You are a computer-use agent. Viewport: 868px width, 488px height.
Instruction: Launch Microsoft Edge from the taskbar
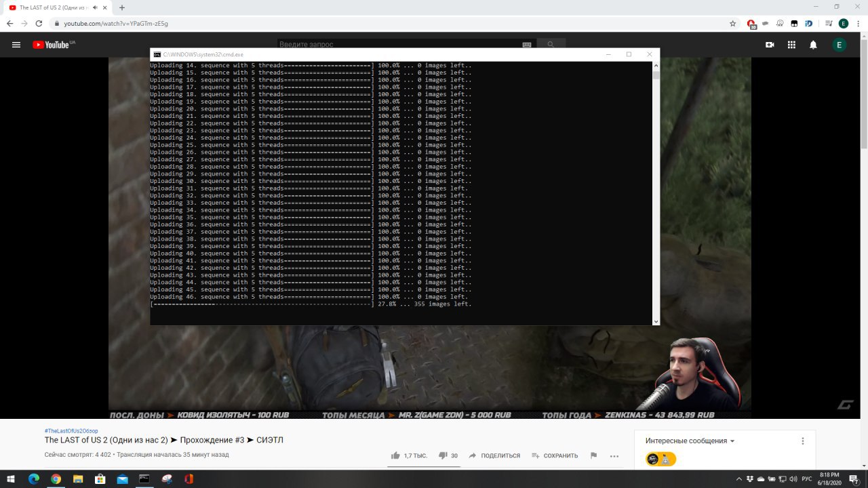pyautogui.click(x=33, y=479)
